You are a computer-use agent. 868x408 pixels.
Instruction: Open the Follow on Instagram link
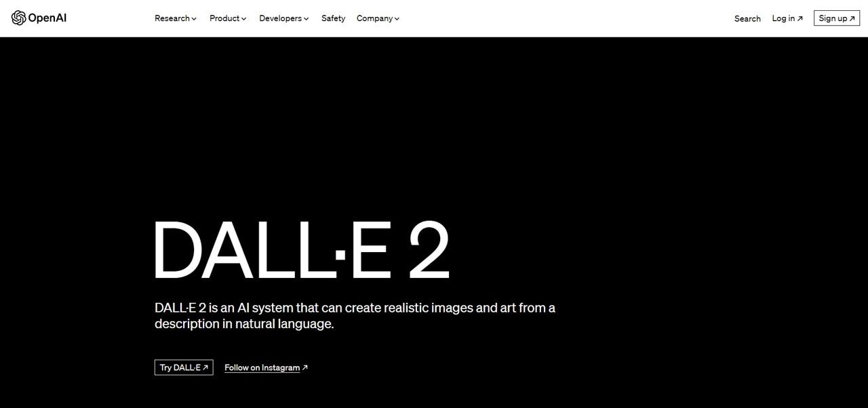266,367
